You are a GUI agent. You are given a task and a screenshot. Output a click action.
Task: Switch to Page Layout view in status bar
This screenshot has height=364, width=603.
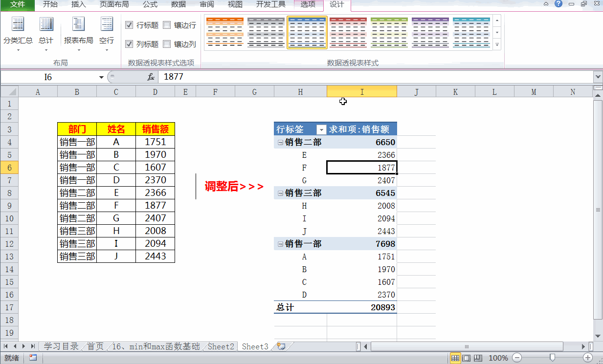point(467,358)
